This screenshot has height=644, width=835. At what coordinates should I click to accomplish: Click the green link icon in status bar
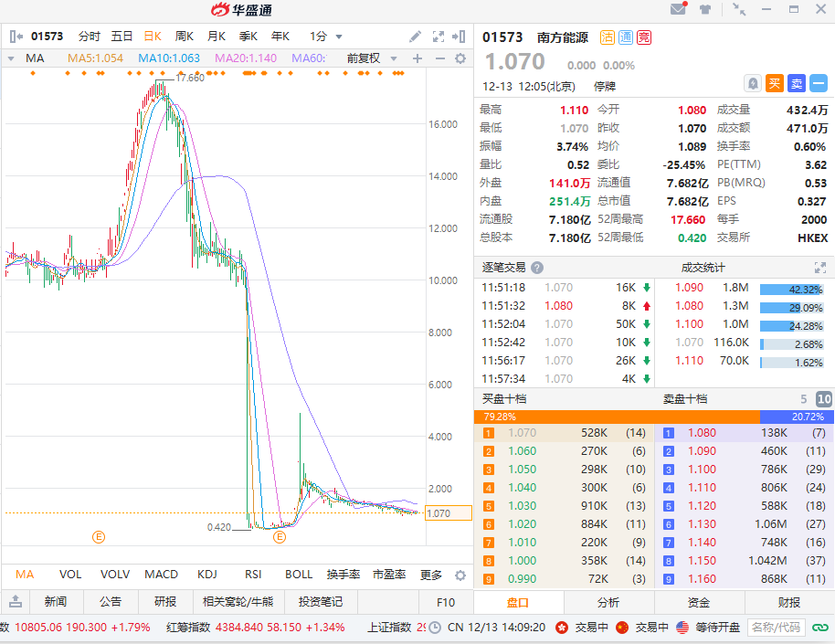tap(819, 628)
